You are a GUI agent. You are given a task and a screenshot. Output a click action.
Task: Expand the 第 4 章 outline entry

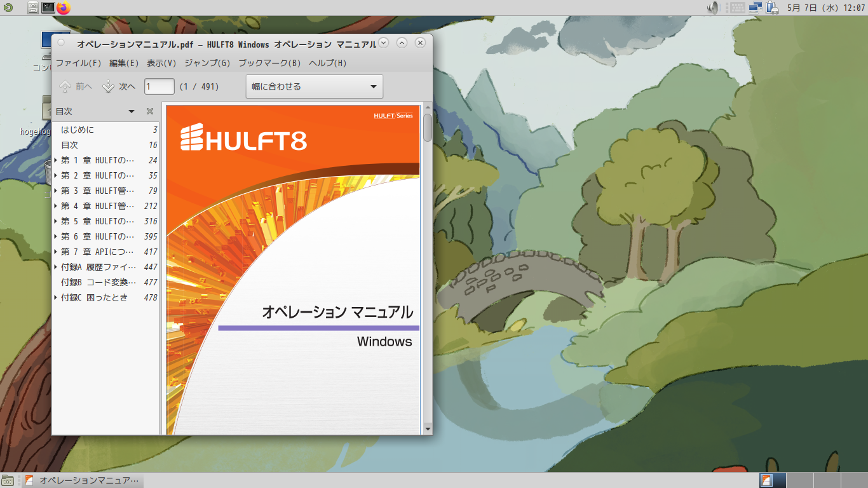[56, 206]
